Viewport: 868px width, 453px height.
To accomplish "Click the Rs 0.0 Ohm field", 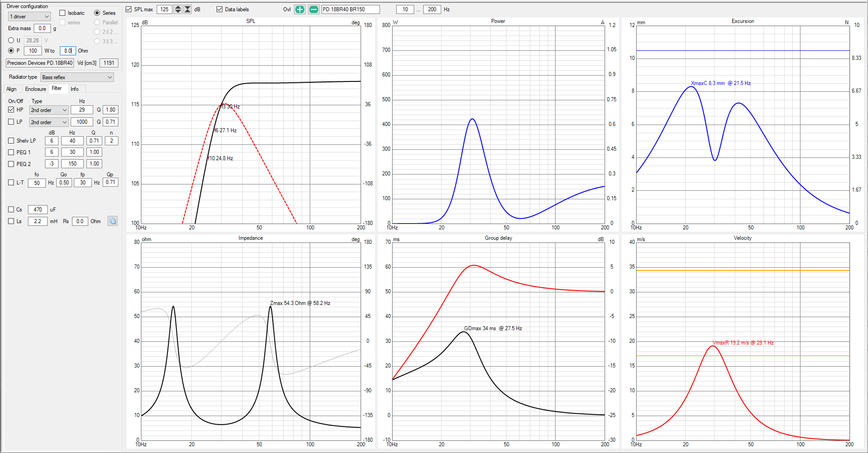I will 80,221.
